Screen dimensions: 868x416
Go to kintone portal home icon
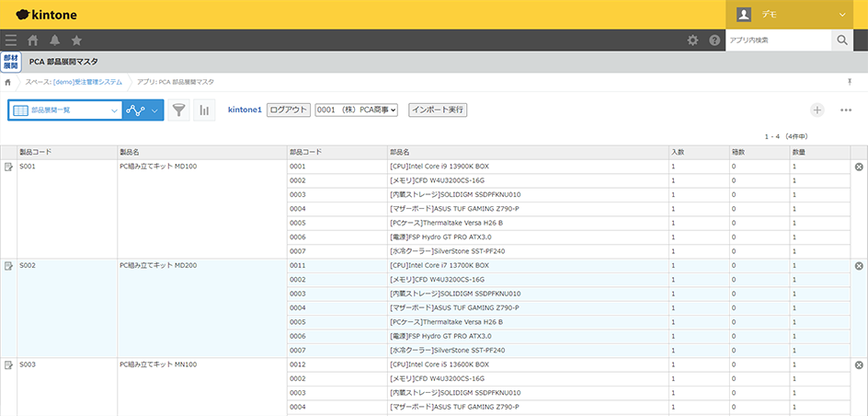click(x=33, y=40)
